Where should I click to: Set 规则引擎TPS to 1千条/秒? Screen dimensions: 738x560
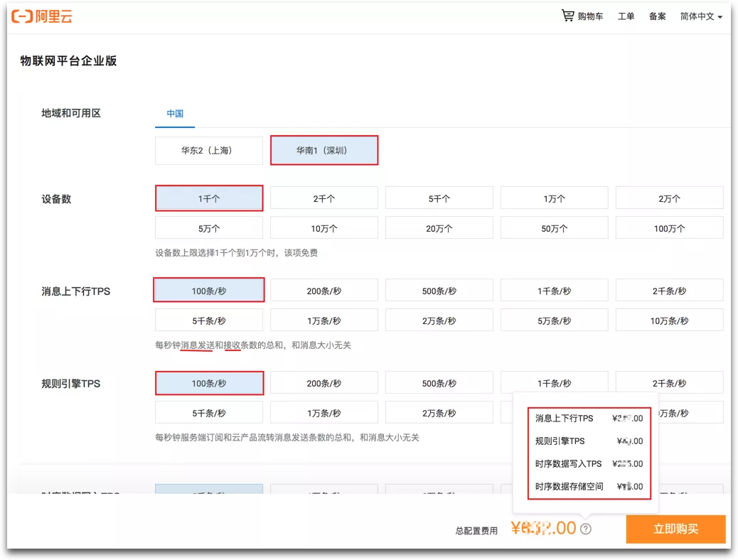pyautogui.click(x=555, y=382)
